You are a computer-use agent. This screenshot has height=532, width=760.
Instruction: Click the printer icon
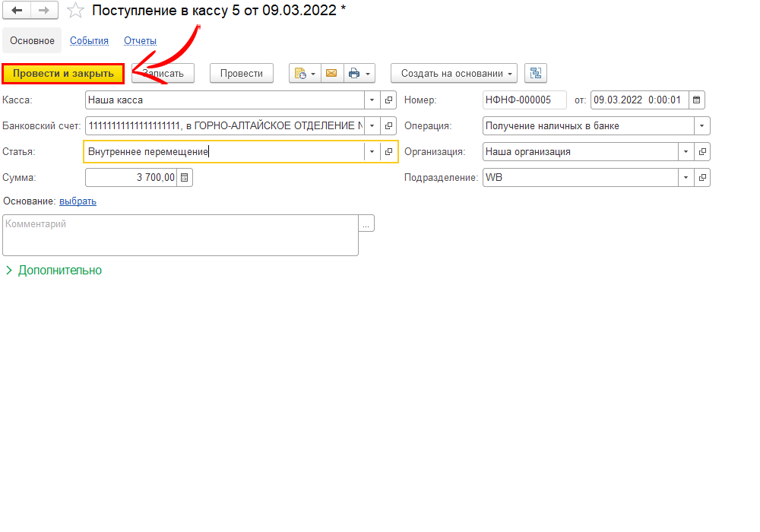[x=354, y=73]
